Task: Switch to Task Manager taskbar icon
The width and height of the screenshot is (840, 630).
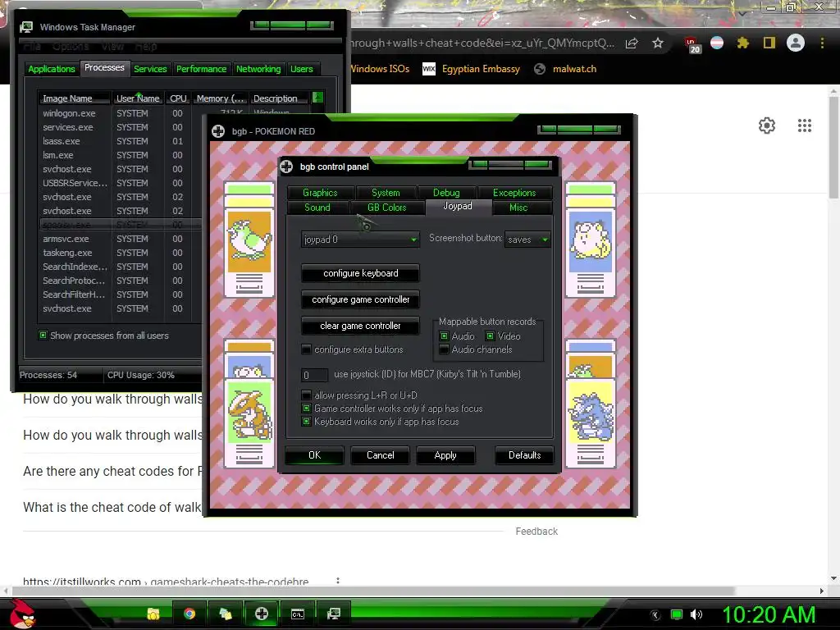Action: 333,614
